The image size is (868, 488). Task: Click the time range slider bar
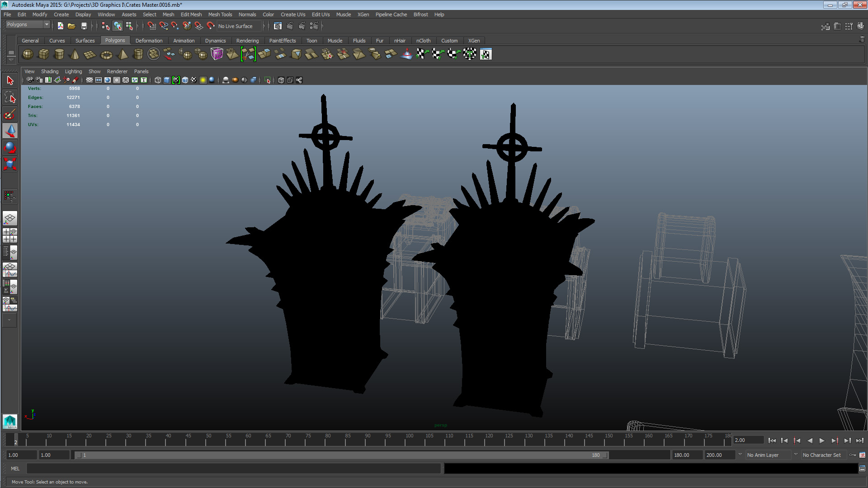(x=341, y=455)
